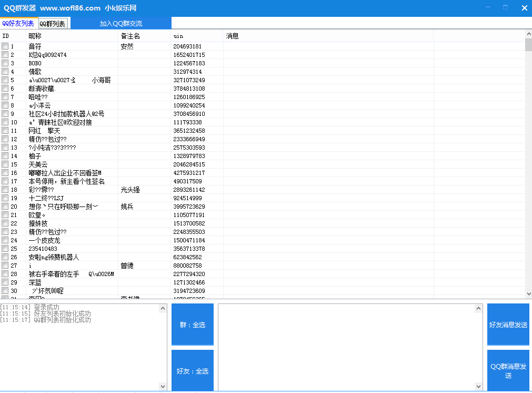
Task: Enable the checkbox for row 4 情歌
Action: (5, 72)
